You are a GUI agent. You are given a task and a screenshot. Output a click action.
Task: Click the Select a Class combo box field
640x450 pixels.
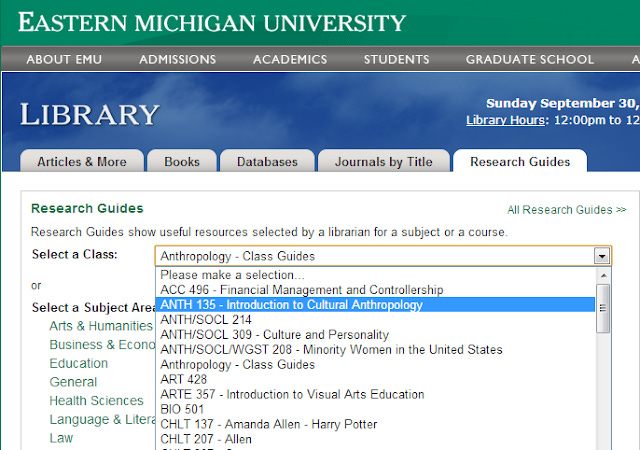[x=383, y=256]
